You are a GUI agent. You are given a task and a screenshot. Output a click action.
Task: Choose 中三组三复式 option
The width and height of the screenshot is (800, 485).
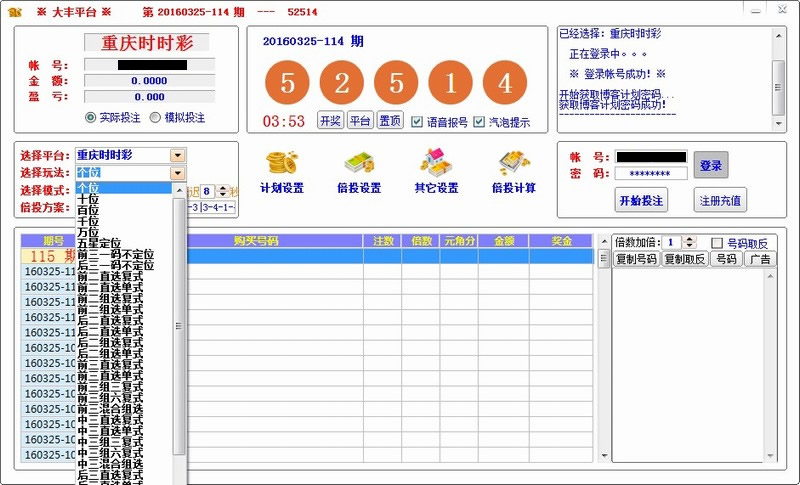click(124, 442)
